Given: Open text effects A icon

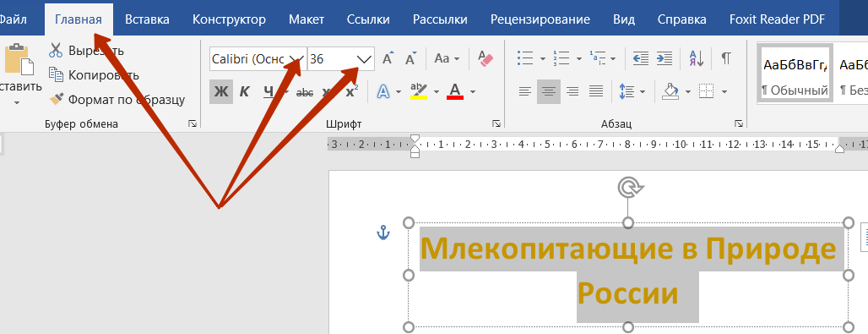Looking at the screenshot, I should pyautogui.click(x=383, y=91).
